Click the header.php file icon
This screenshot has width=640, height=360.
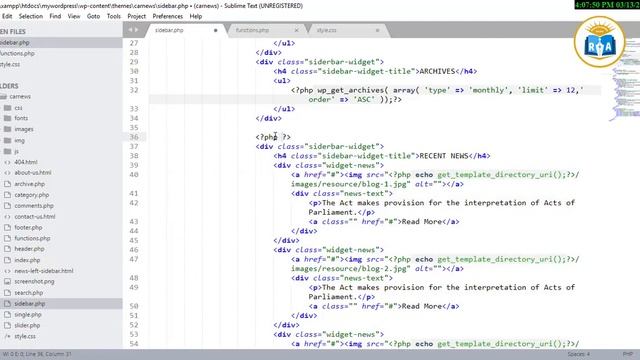tap(7, 249)
